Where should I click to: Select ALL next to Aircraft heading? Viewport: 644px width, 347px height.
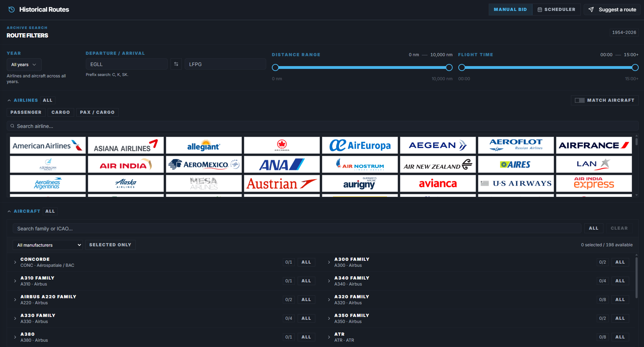[50, 211]
